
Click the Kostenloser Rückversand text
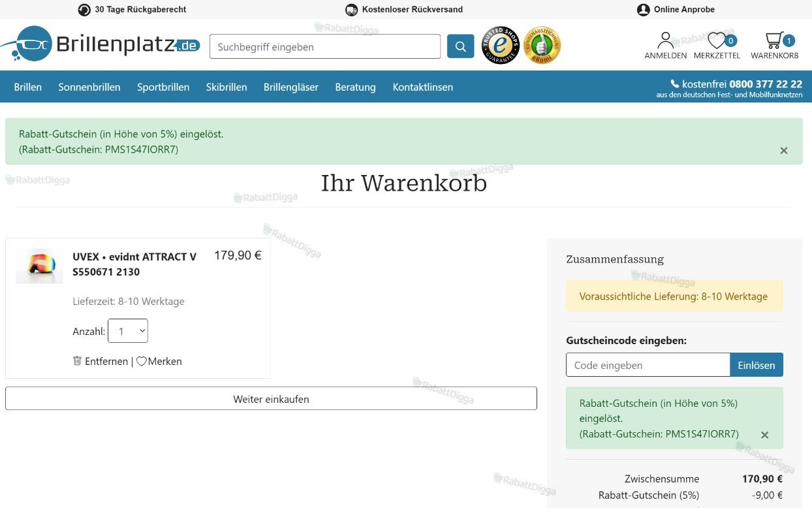point(413,10)
